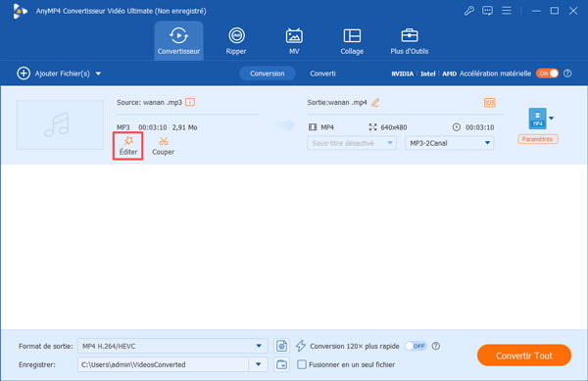Open the output folder icon
The height and width of the screenshot is (381, 588).
(281, 364)
